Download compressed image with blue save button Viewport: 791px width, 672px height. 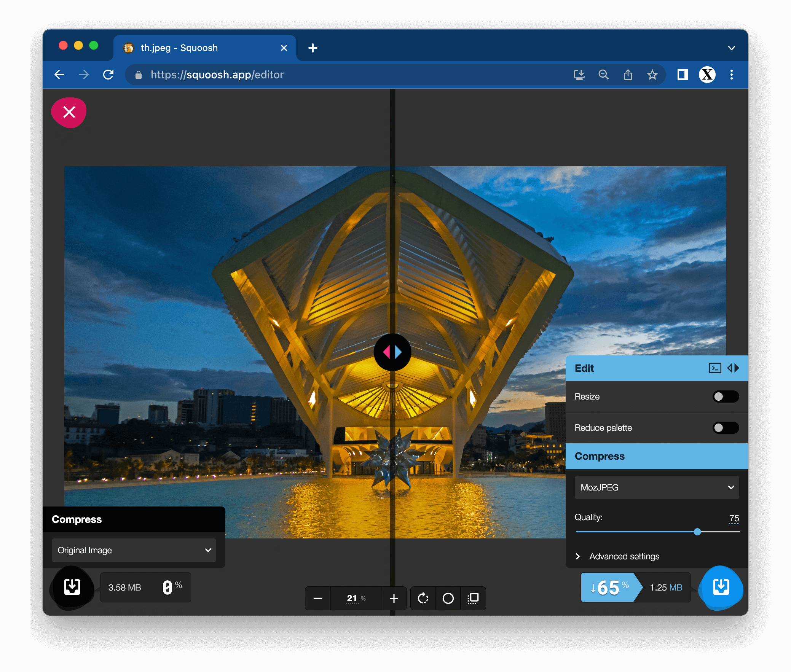pos(721,587)
